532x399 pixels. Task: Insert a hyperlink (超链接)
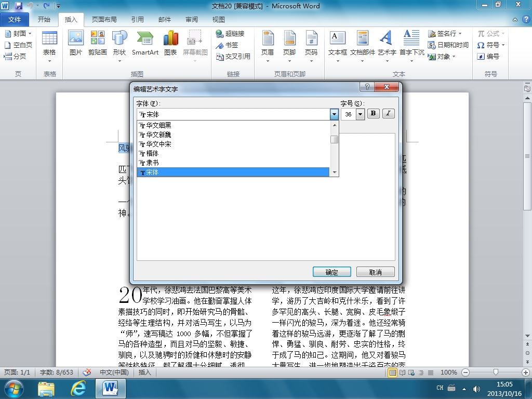pyautogui.click(x=230, y=34)
